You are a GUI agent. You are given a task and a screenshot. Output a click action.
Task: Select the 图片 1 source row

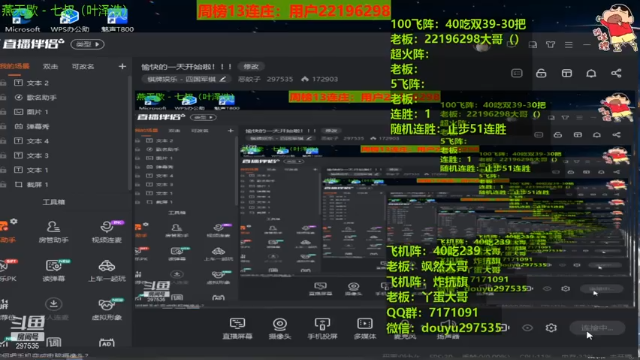coord(65,112)
